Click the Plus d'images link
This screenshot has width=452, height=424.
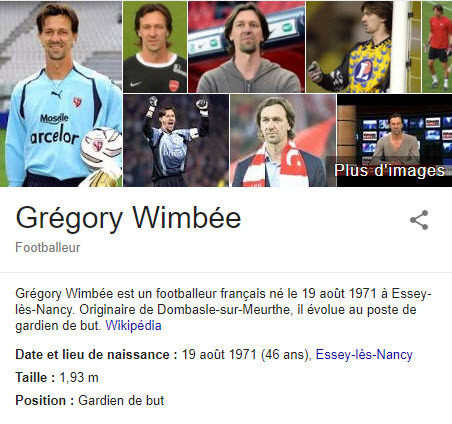pyautogui.click(x=389, y=170)
